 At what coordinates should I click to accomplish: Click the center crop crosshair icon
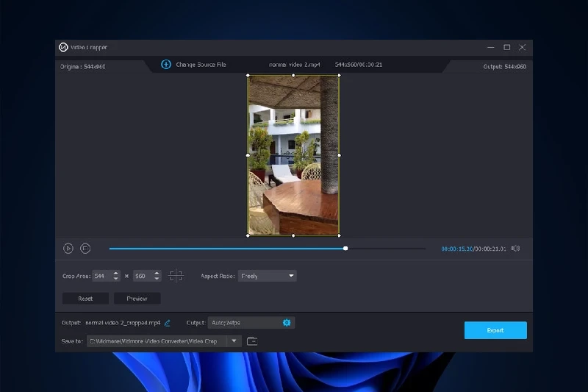(x=176, y=276)
